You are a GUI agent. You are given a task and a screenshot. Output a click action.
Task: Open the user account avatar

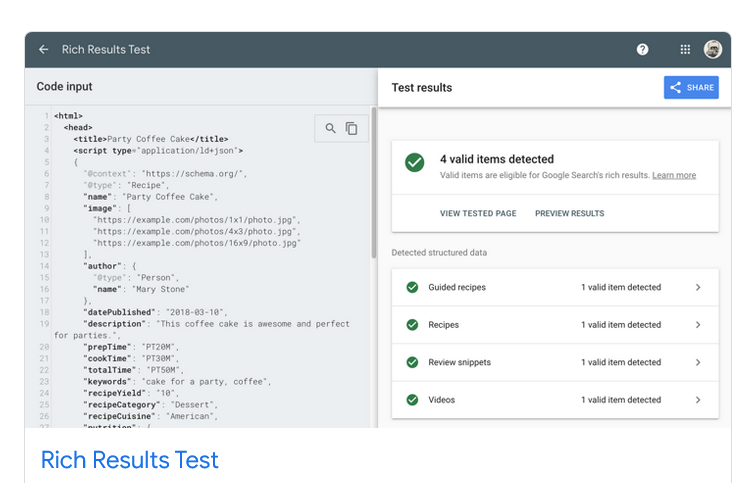713,50
